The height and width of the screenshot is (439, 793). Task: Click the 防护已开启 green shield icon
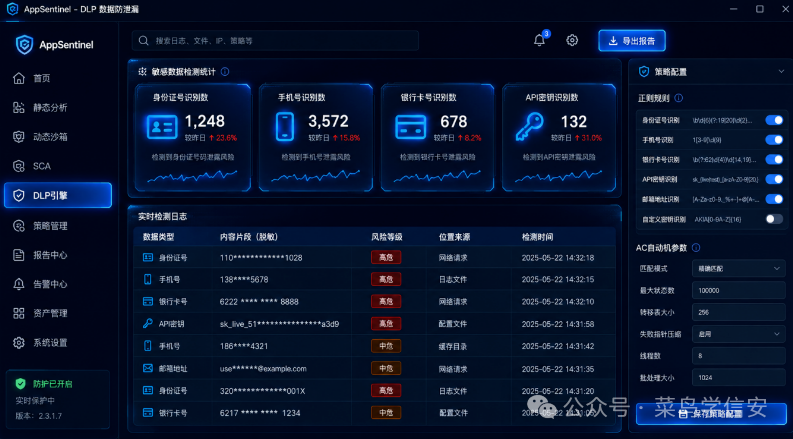[x=20, y=384]
